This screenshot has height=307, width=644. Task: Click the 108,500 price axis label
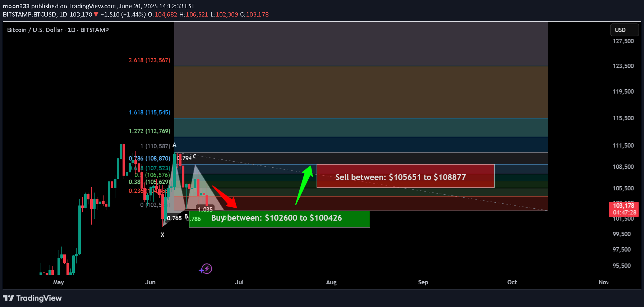(623, 167)
